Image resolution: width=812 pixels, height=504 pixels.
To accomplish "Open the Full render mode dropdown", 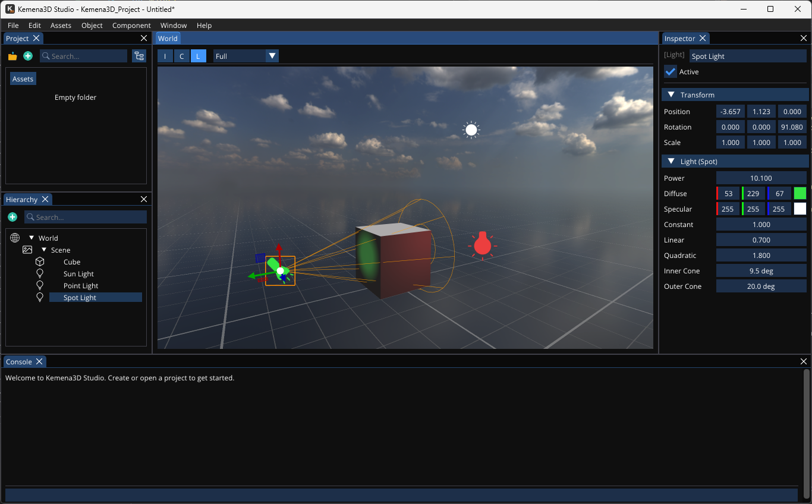I will coord(246,56).
